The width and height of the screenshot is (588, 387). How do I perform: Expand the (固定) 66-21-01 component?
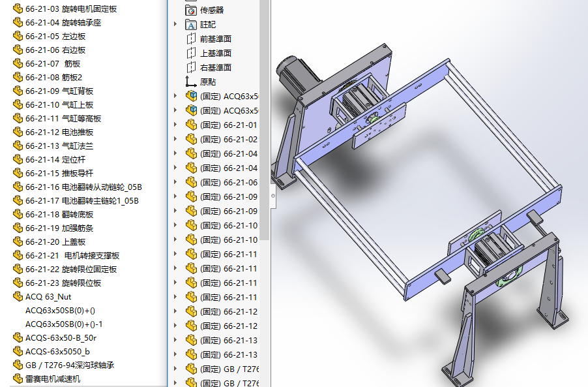pos(175,125)
